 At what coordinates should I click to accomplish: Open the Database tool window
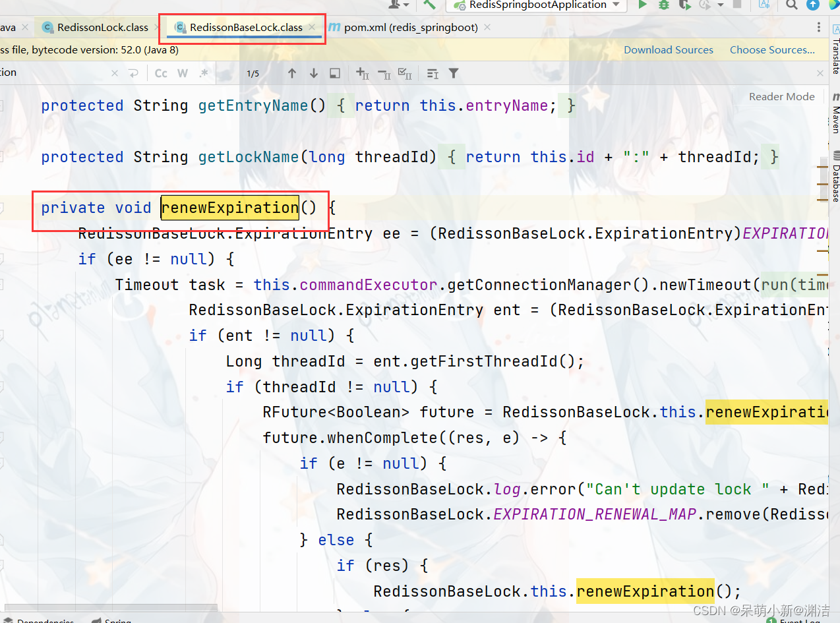pyautogui.click(x=835, y=177)
